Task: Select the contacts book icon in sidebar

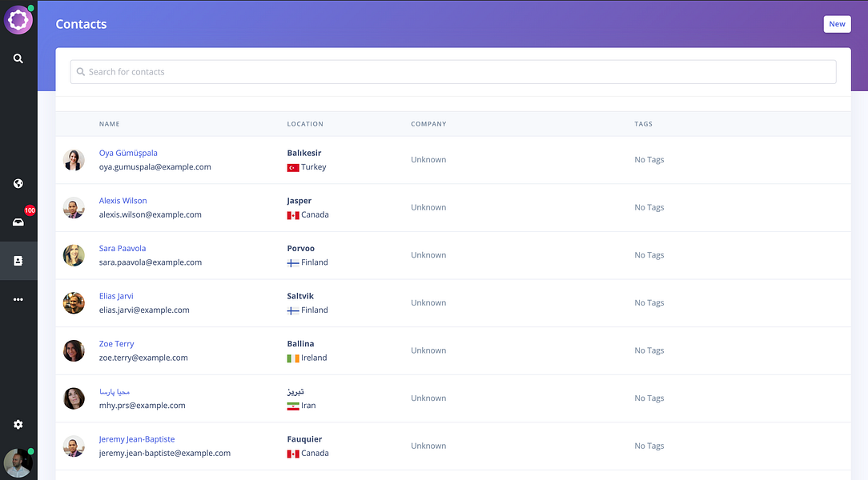Action: pos(18,261)
